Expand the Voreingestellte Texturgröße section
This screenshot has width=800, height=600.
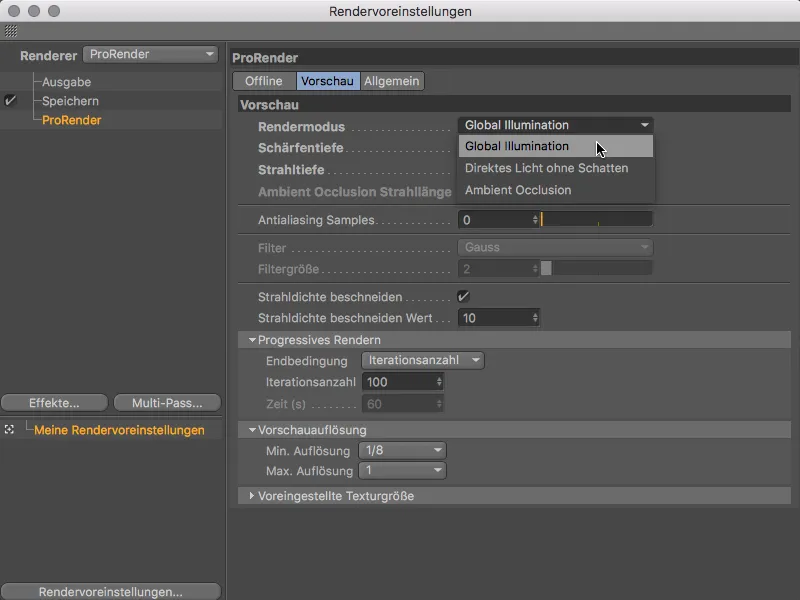click(252, 496)
